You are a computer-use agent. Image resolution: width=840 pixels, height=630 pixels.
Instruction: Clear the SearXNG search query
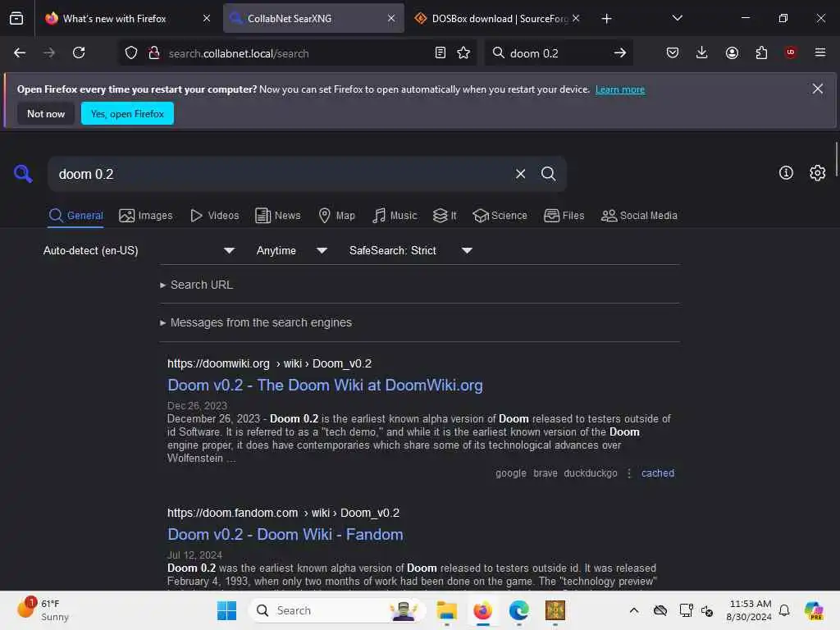tap(520, 174)
